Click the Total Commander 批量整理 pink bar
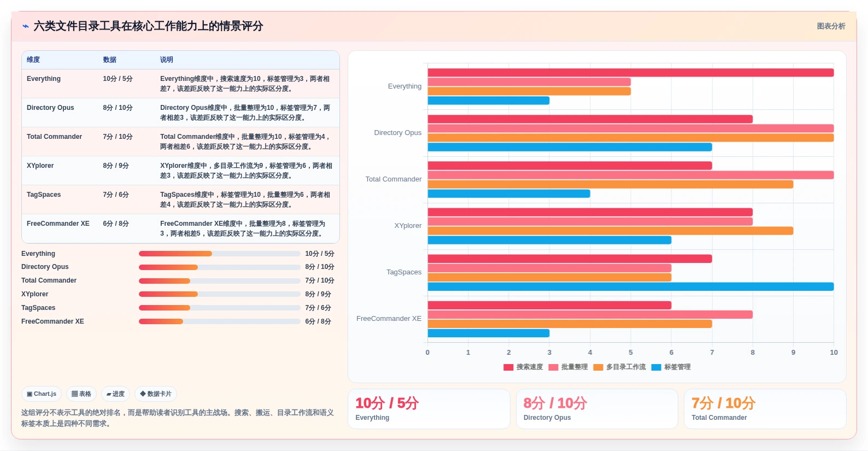 (631, 175)
